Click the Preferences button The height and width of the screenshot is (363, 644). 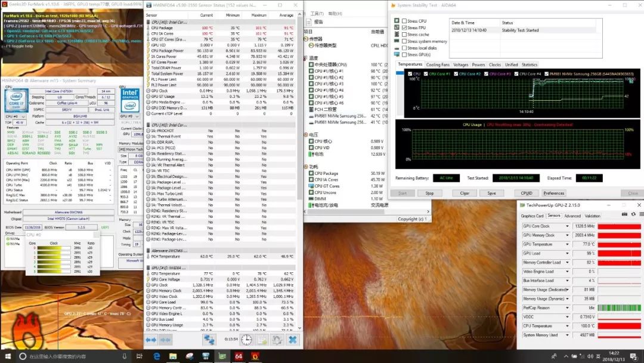point(553,193)
